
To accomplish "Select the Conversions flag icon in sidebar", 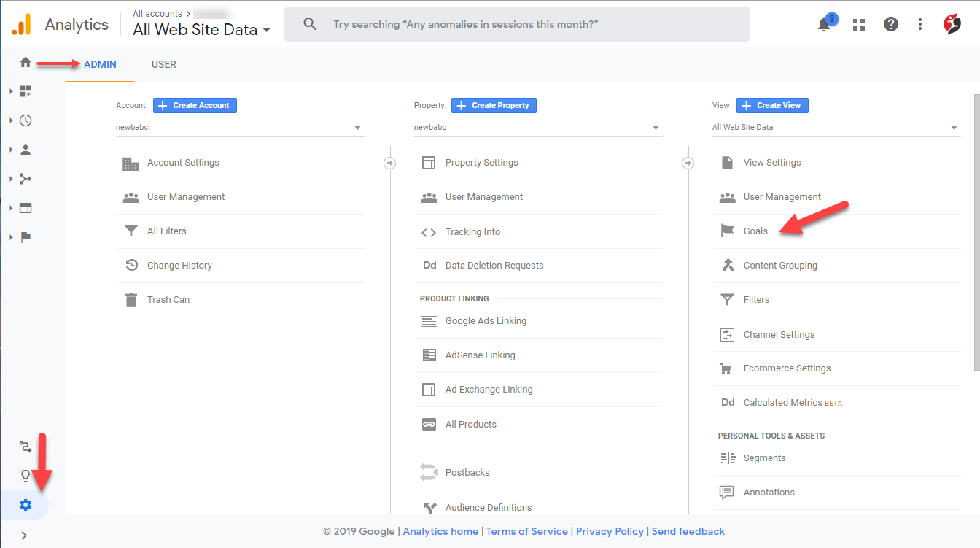I will 25,236.
